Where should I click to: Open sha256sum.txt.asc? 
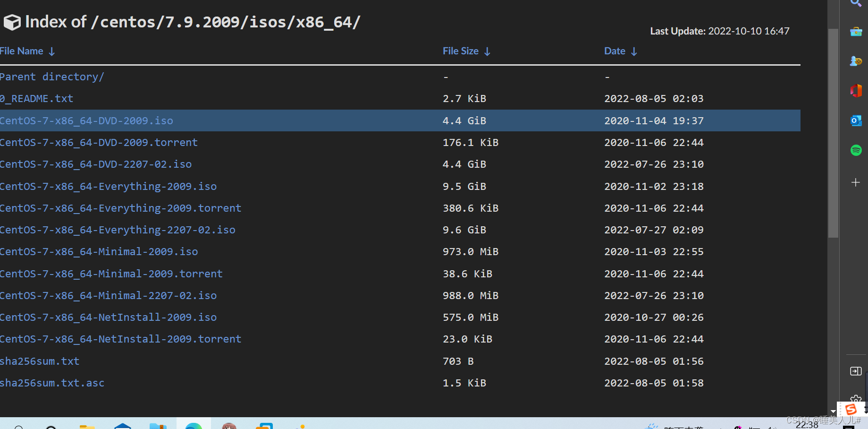coord(52,383)
